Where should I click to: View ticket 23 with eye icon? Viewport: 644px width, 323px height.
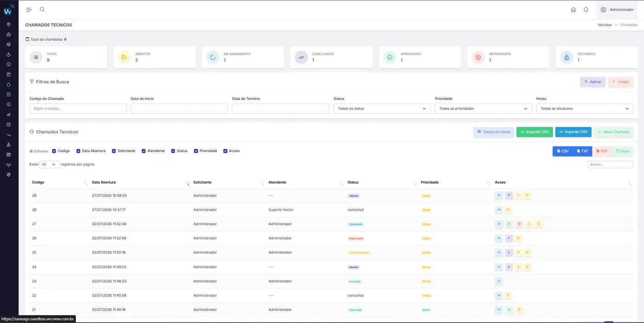pyautogui.click(x=499, y=281)
